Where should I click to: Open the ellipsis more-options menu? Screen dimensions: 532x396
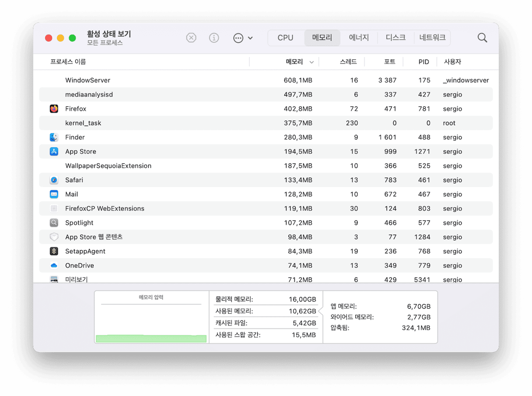point(243,38)
